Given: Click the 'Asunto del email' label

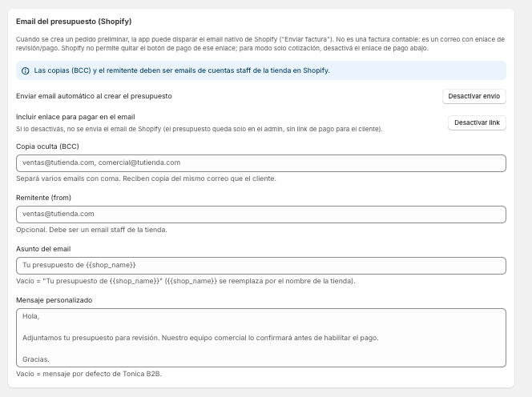Looking at the screenshot, I should click(x=43, y=249).
